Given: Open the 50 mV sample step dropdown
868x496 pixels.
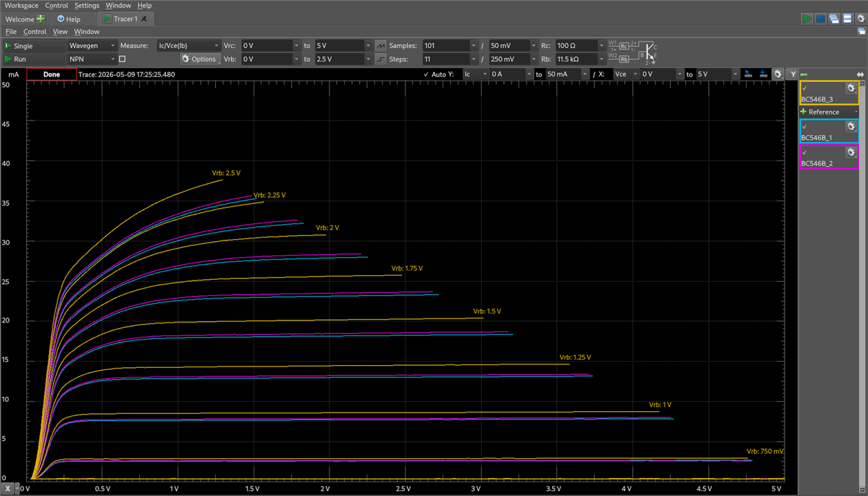Looking at the screenshot, I should click(514, 45).
